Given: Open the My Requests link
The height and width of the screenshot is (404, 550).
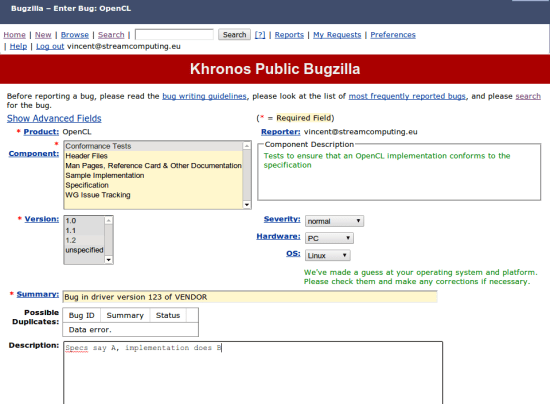Looking at the screenshot, I should click(x=337, y=35).
